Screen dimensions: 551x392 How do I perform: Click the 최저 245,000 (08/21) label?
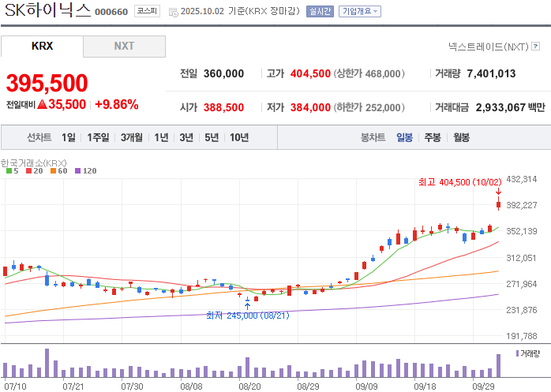pyautogui.click(x=248, y=315)
